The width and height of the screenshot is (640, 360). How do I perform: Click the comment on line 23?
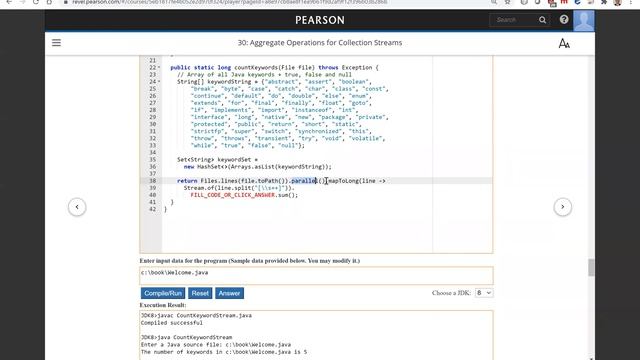[x=264, y=74]
